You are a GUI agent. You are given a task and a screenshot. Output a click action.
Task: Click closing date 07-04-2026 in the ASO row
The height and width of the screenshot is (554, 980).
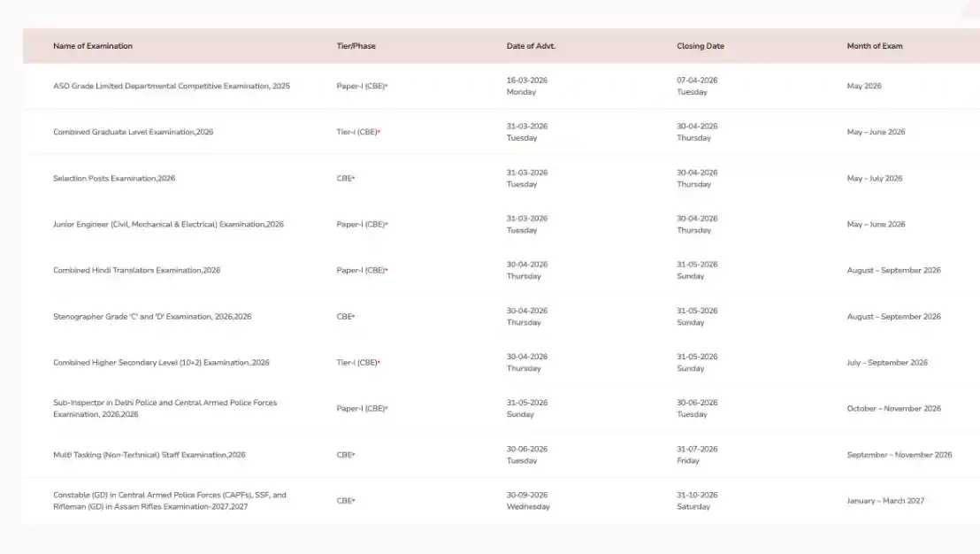[x=697, y=81]
